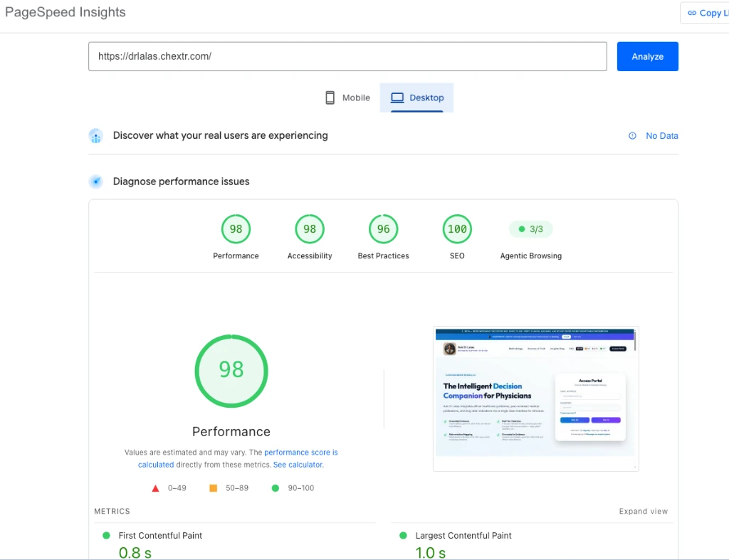Screen dimensions: 729x560
Task: Click the Best Practices label
Action: pyautogui.click(x=383, y=255)
